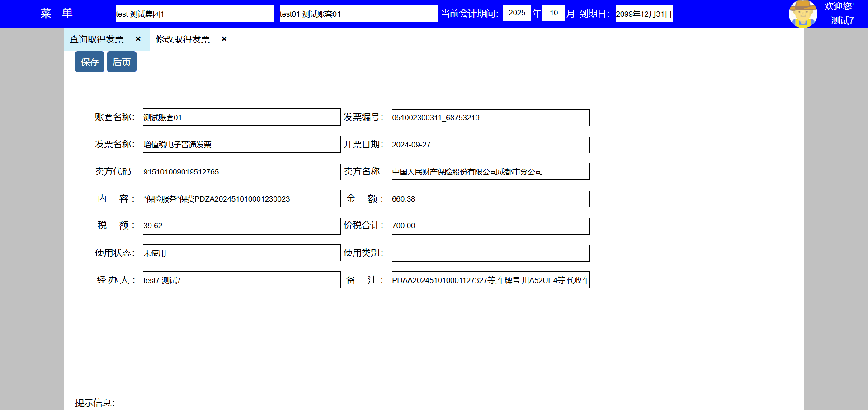Focus the 开票日期 field
868x410 pixels.
tap(490, 145)
